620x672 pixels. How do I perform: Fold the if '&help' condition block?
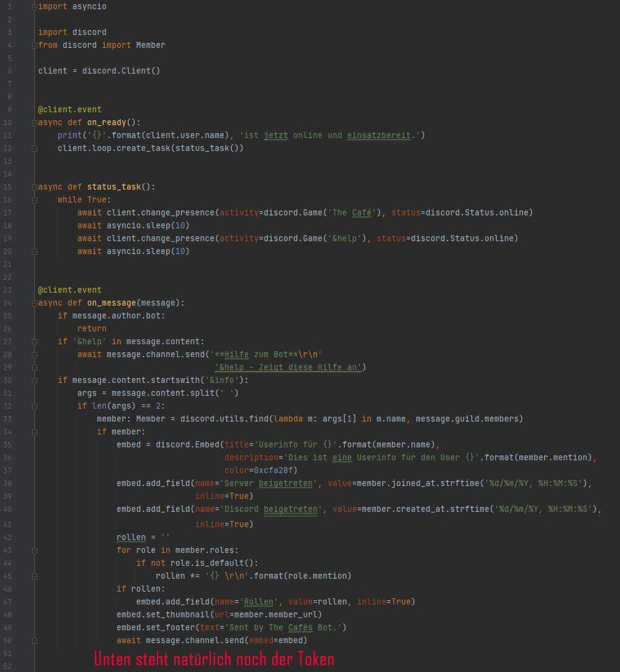point(34,341)
